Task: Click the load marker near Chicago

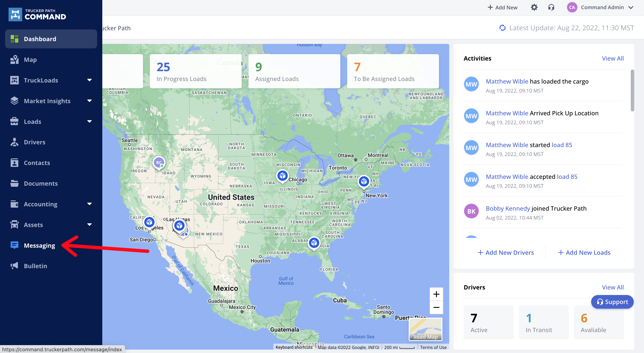Action: click(x=283, y=176)
